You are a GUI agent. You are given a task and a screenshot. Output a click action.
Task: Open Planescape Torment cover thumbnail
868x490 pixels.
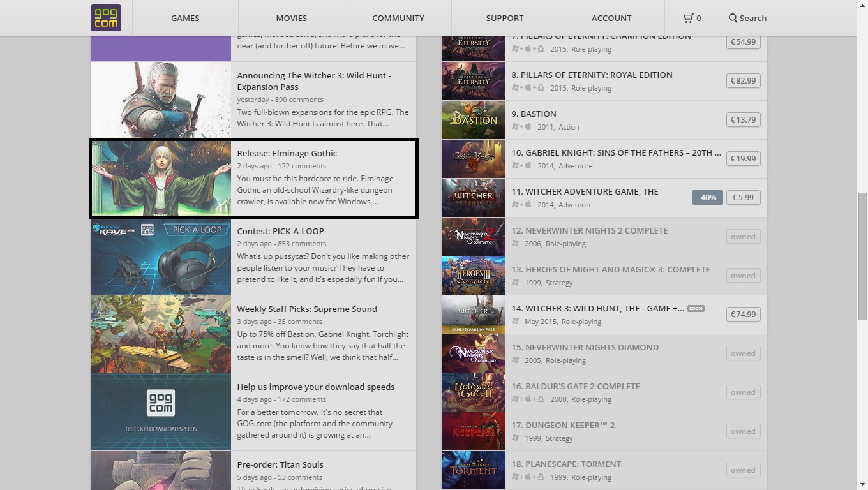(x=474, y=470)
